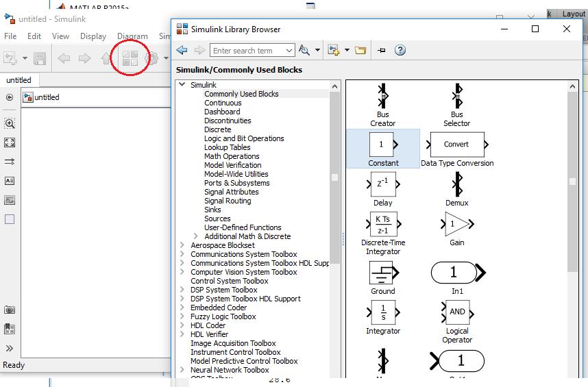Select Math Operations in library tree
Screen dimensions: 588x387
(x=232, y=156)
